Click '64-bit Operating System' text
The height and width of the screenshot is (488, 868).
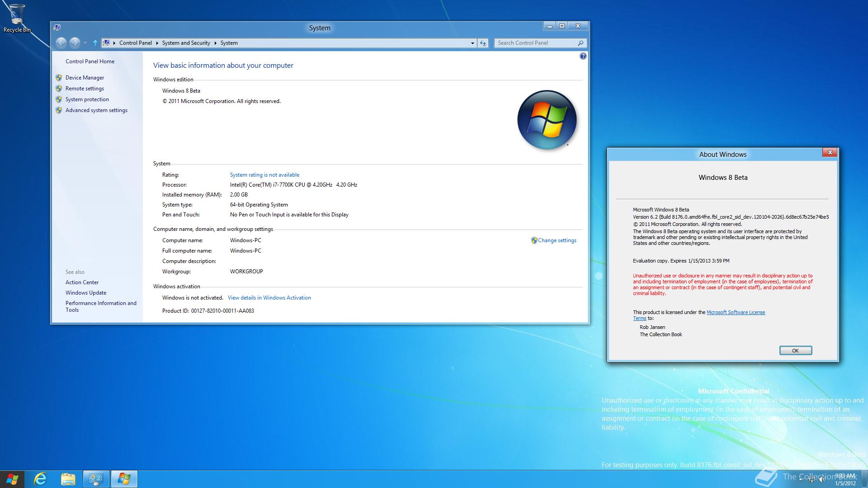click(259, 205)
